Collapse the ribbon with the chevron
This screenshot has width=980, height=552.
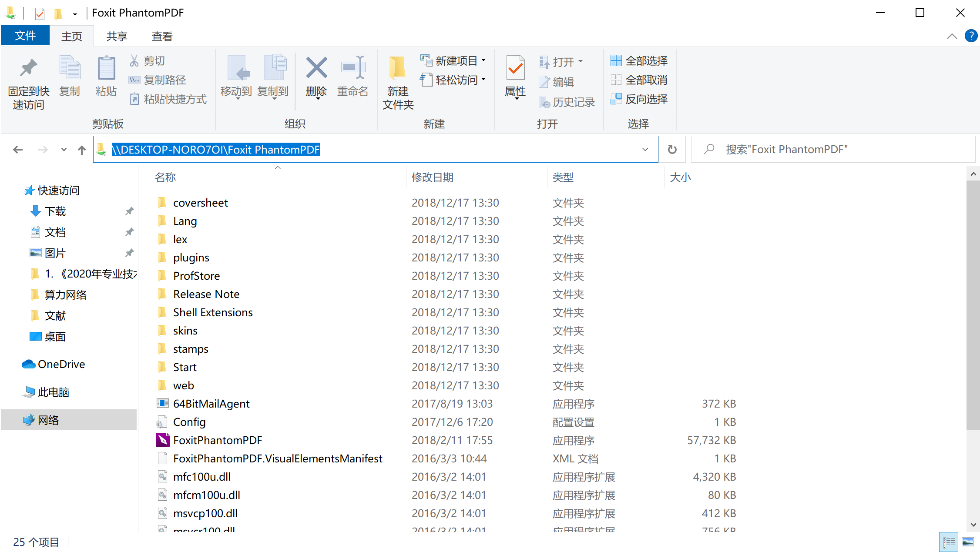pos(952,36)
